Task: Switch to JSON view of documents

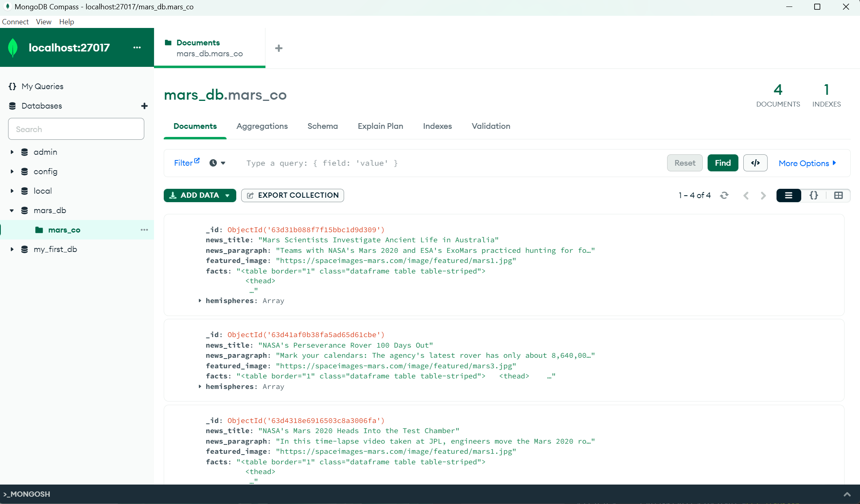Action: pos(813,195)
